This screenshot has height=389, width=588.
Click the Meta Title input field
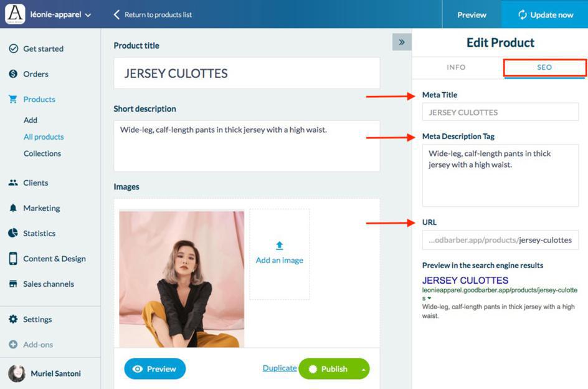tap(500, 112)
